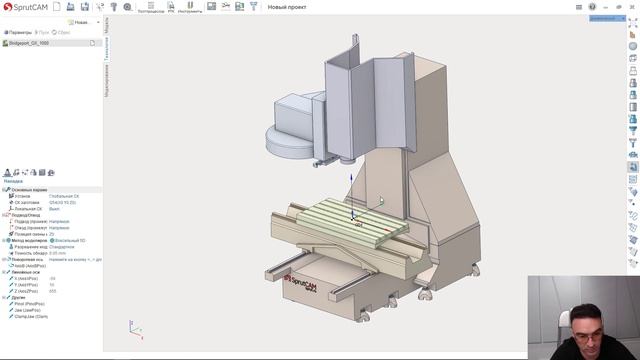Click the Параметры button
This screenshot has width=640, height=360.
pos(18,32)
